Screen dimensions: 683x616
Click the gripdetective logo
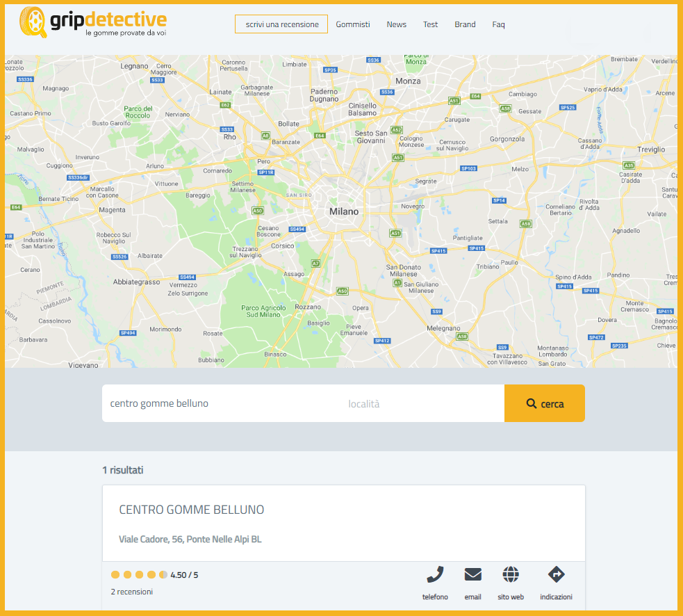(x=93, y=23)
